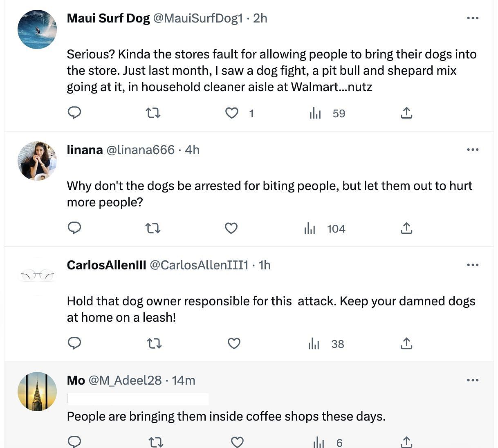Open linana's profile avatar
The width and height of the screenshot is (498, 448).
[37, 161]
